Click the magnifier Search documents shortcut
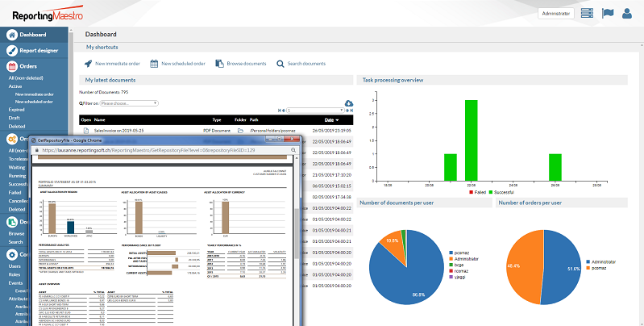The width and height of the screenshot is (644, 326). tap(281, 63)
